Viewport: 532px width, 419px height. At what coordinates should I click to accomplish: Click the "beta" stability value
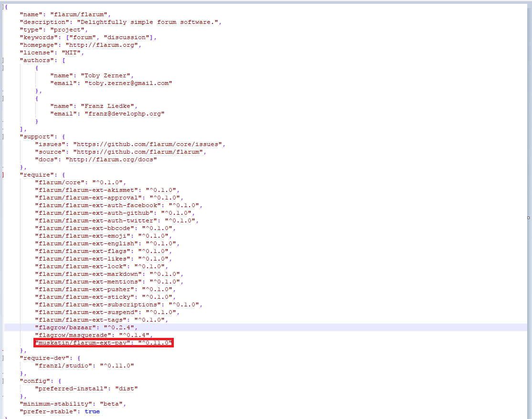(111, 404)
